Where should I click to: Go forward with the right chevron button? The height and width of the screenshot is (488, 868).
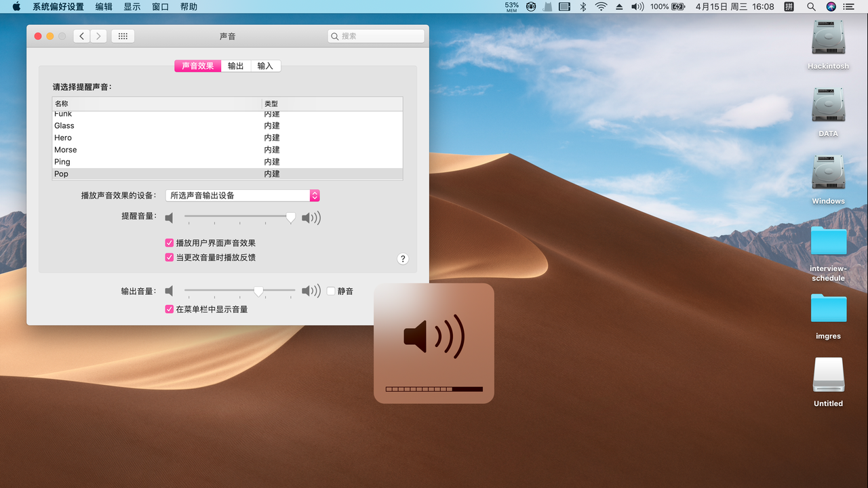[98, 36]
